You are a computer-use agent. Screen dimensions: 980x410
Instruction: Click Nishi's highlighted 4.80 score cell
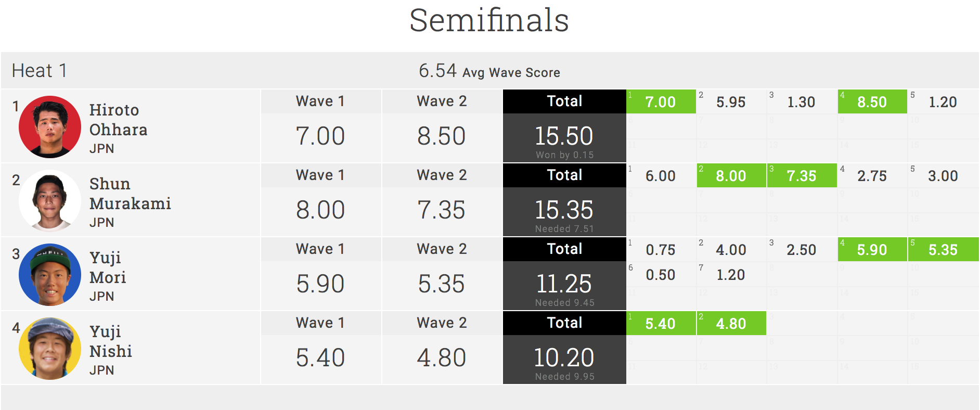(731, 324)
